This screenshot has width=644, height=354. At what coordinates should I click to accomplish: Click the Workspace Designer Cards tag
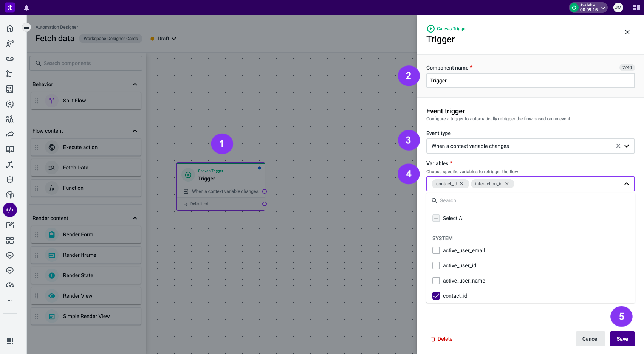tap(111, 39)
